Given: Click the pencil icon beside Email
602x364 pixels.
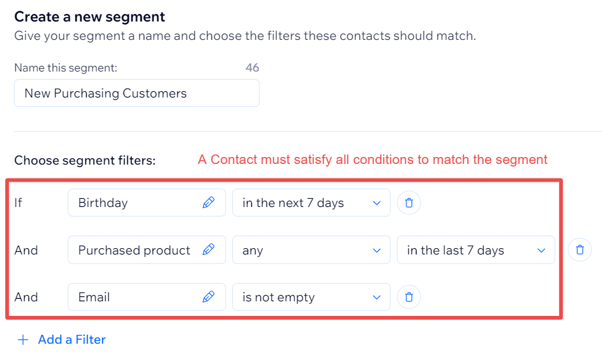Looking at the screenshot, I should [x=208, y=297].
